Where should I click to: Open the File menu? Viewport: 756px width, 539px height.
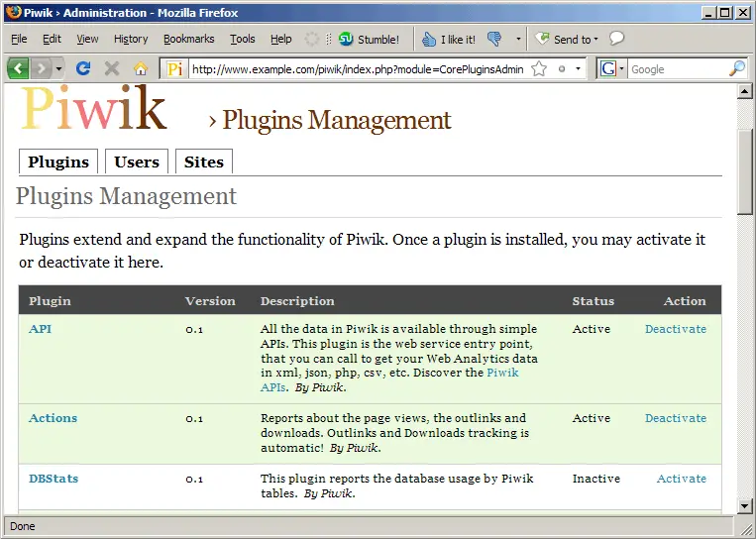(19, 39)
